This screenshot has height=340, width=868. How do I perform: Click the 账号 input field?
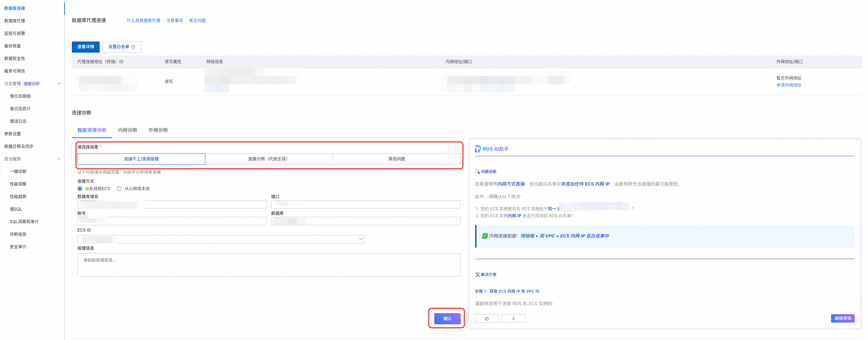point(172,221)
